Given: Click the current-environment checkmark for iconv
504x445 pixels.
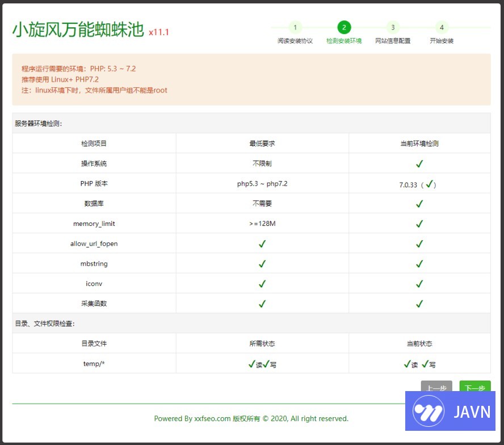Looking at the screenshot, I should [419, 283].
